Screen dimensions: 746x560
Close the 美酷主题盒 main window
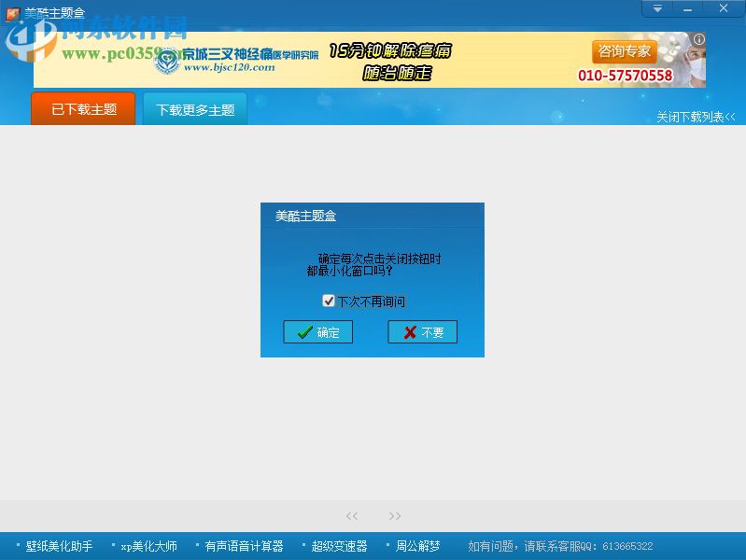click(x=724, y=8)
